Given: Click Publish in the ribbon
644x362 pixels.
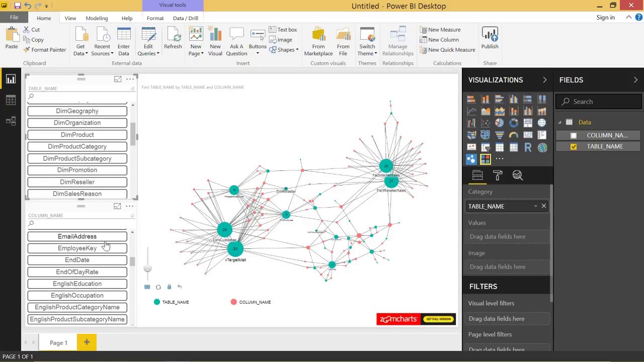Looking at the screenshot, I should click(x=490, y=39).
